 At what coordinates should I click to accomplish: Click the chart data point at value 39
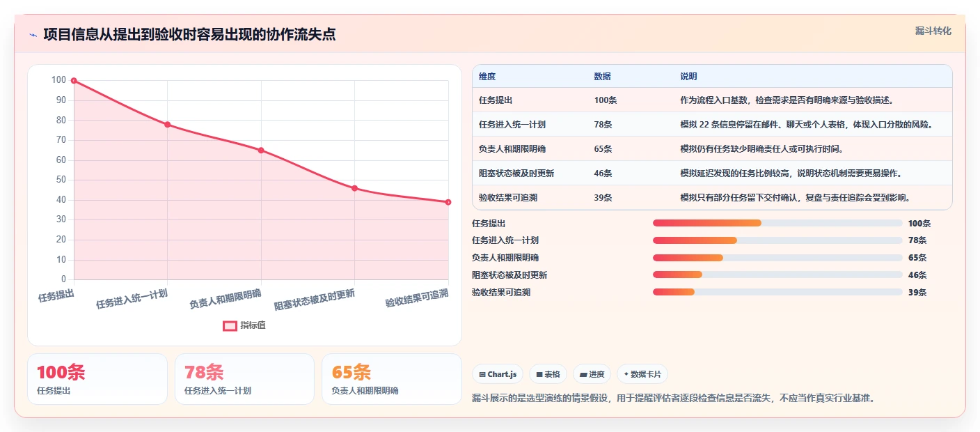point(448,202)
